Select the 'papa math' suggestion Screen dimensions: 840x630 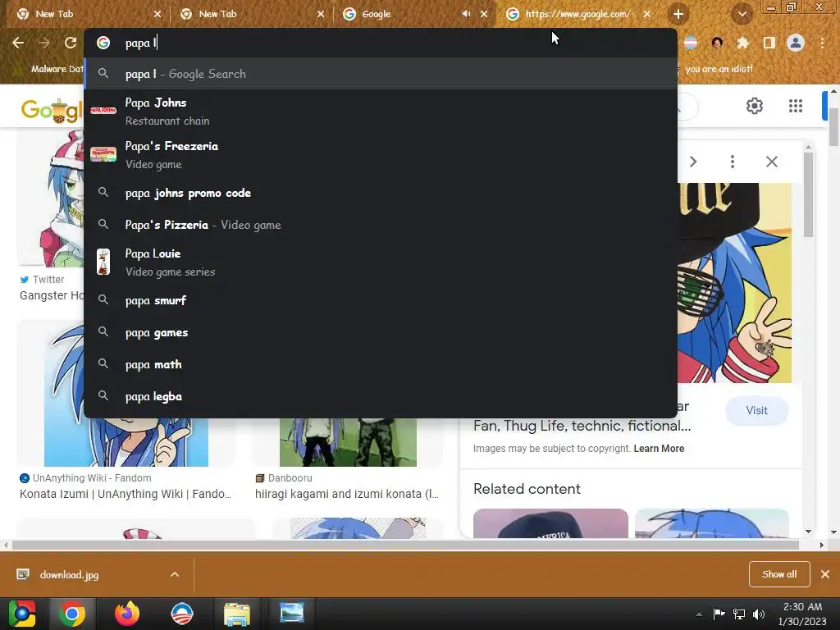(381, 365)
